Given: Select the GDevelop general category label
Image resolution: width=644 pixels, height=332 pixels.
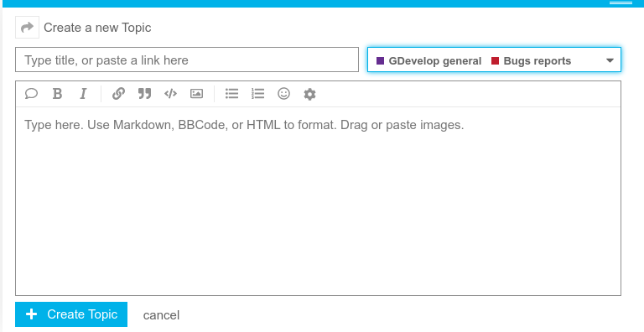Looking at the screenshot, I should click(435, 61).
